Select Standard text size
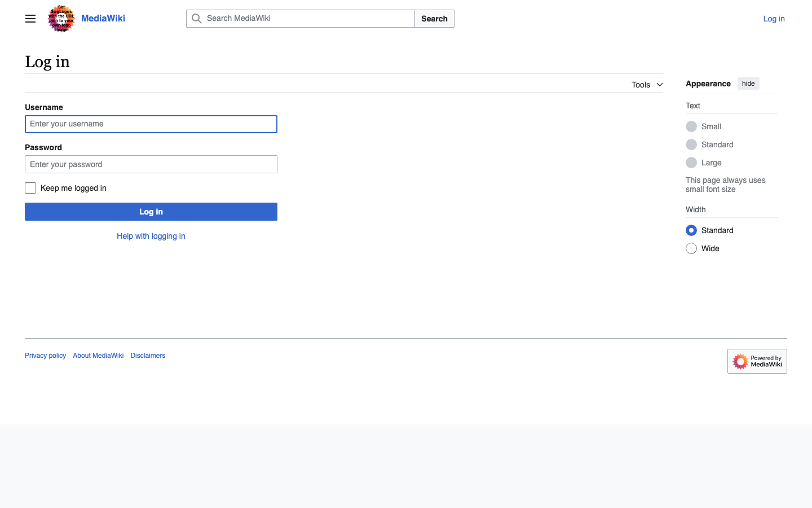 [691, 144]
